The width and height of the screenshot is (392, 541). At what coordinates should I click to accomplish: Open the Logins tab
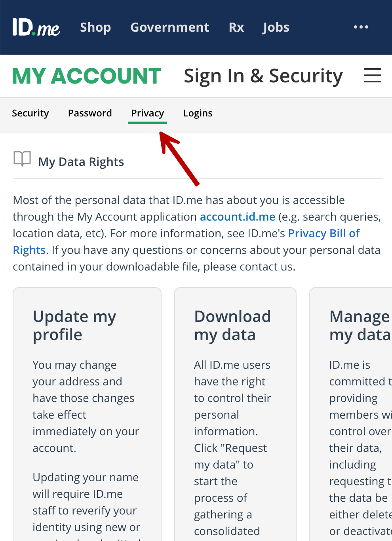198,113
